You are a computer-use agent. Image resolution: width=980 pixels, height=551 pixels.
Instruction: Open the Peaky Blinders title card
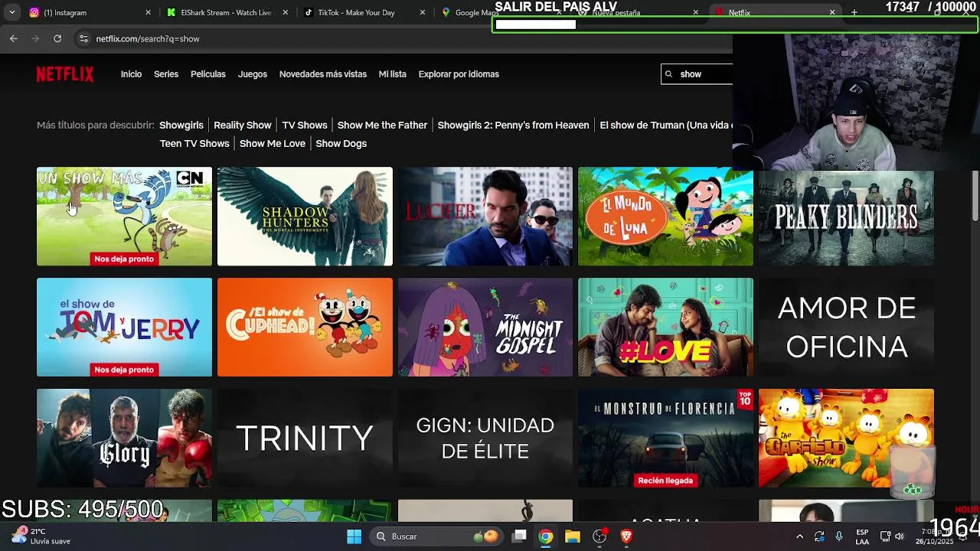coord(846,217)
